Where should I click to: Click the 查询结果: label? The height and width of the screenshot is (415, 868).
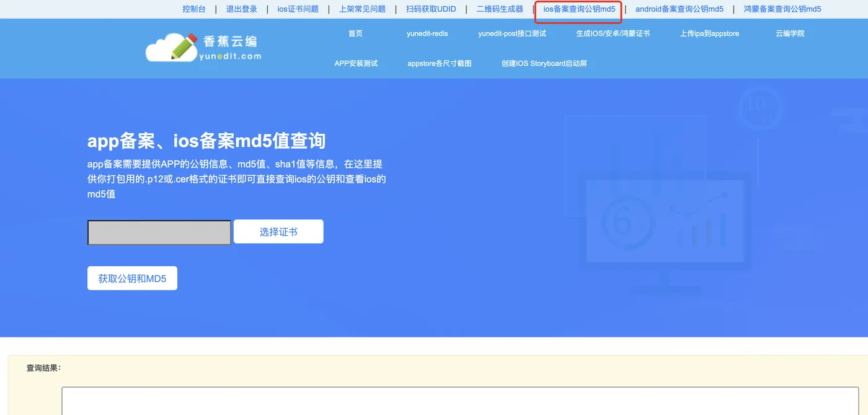43,368
